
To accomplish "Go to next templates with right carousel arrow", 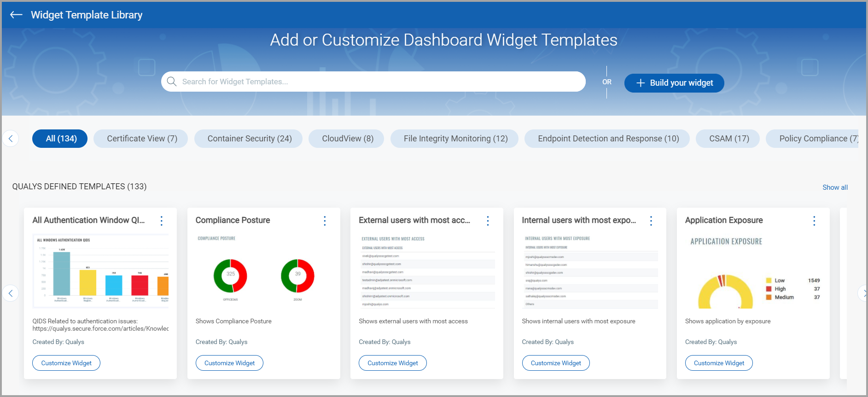I will point(862,293).
